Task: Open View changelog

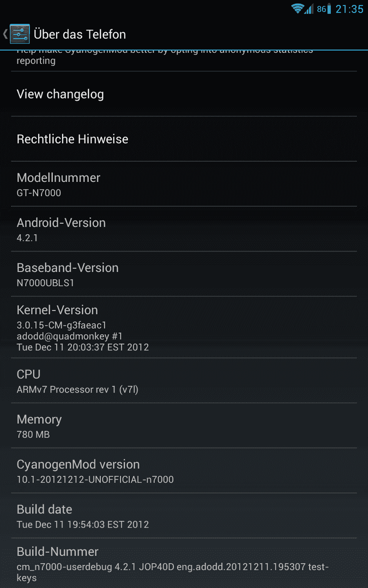Action: 184,94
